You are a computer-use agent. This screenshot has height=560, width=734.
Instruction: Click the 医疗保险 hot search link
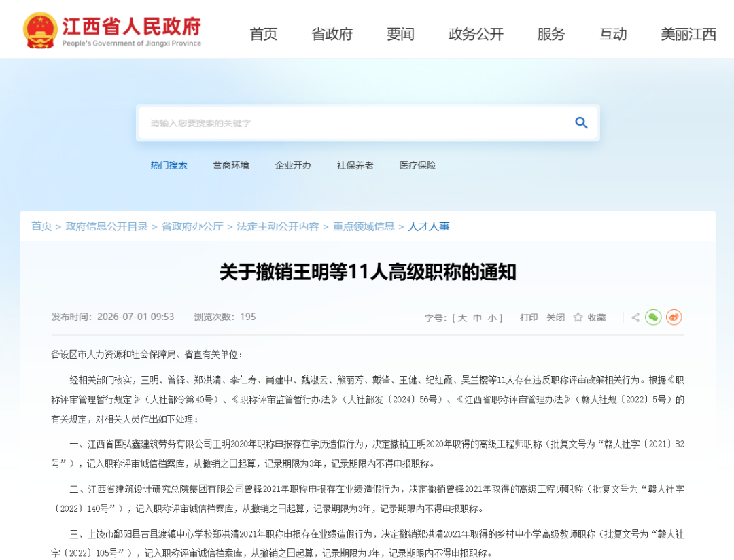pyautogui.click(x=417, y=165)
